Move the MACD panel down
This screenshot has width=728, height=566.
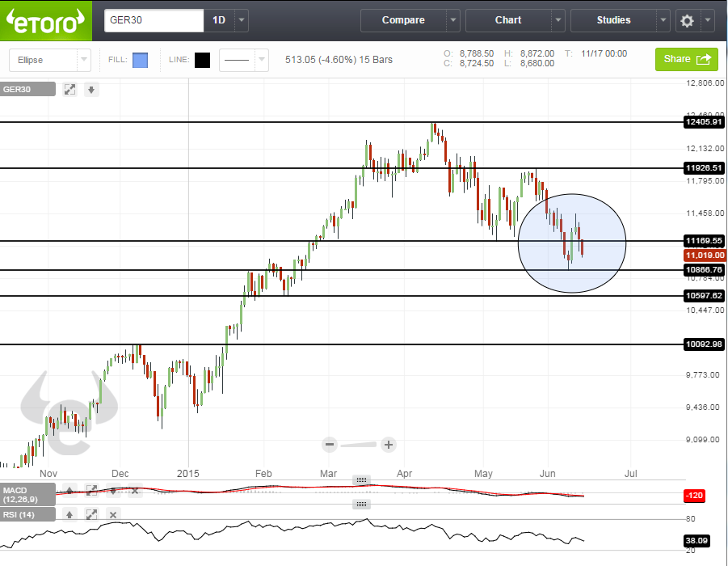pos(113,490)
